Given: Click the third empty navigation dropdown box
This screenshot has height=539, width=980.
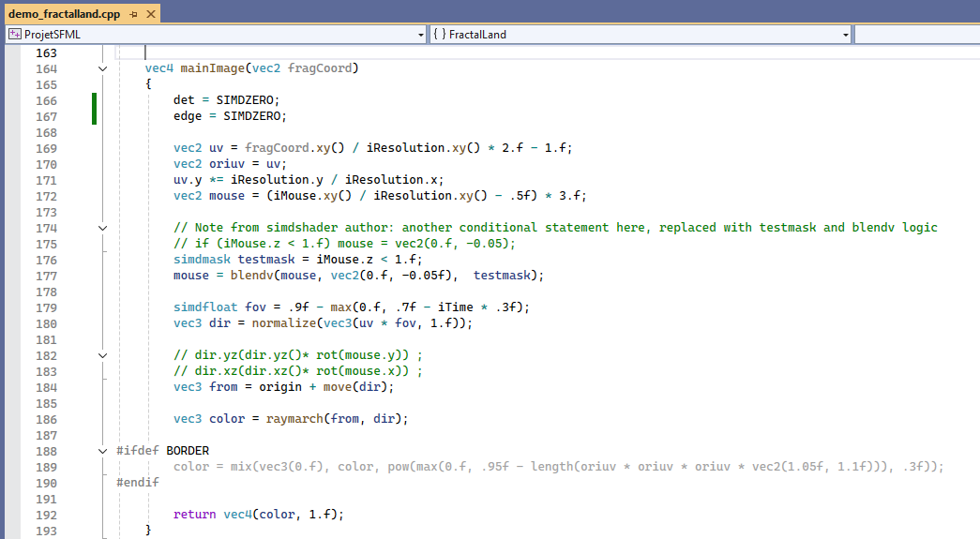Looking at the screenshot, I should tap(917, 35).
